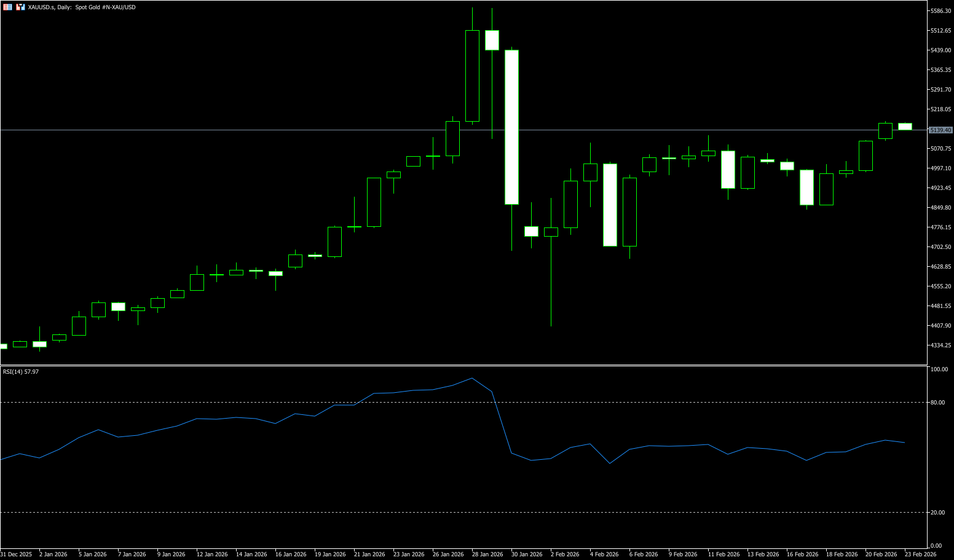Select the latest 23 Feb white candle

[x=905, y=127]
